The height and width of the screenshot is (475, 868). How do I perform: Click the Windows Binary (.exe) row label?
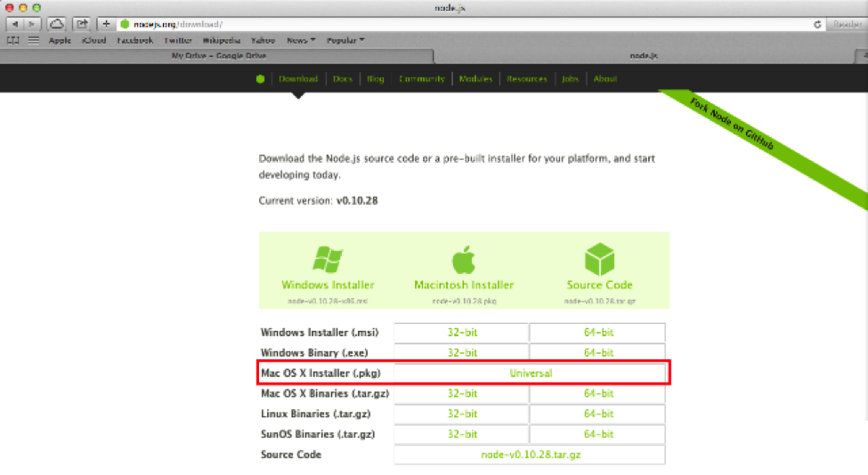[x=314, y=353]
